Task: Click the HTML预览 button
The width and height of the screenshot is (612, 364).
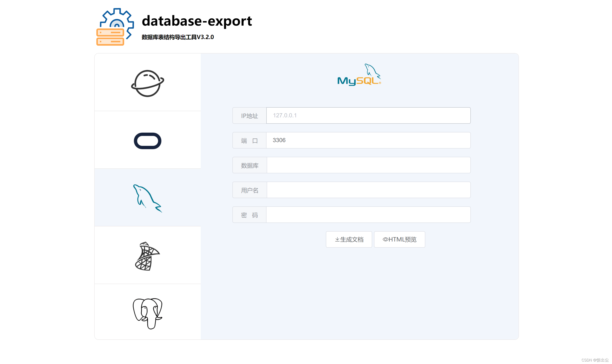Action: (x=399, y=239)
